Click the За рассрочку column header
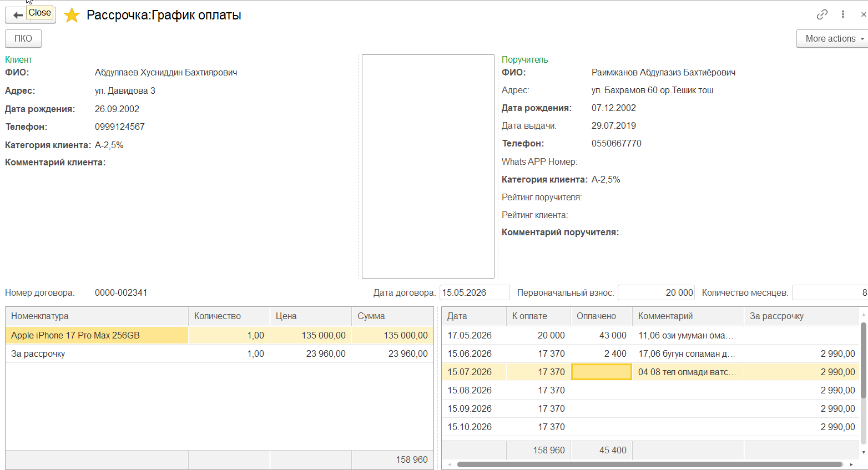This screenshot has width=868, height=470. (x=801, y=316)
